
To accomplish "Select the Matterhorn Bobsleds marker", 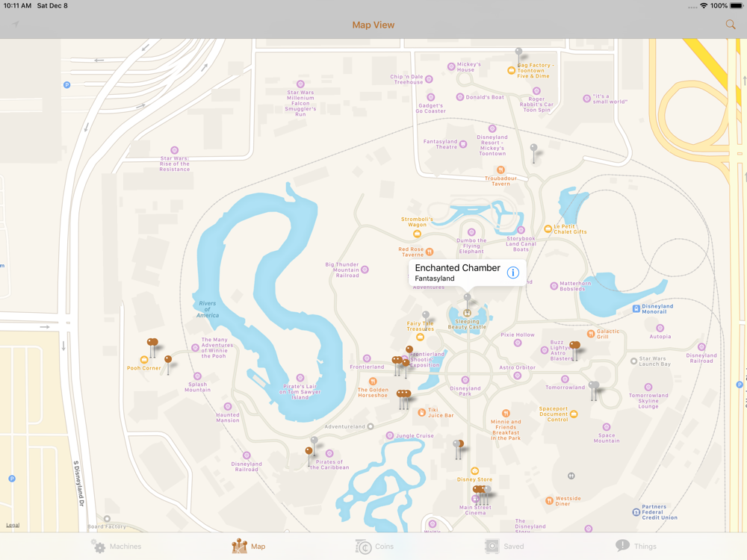I will pyautogui.click(x=554, y=286).
